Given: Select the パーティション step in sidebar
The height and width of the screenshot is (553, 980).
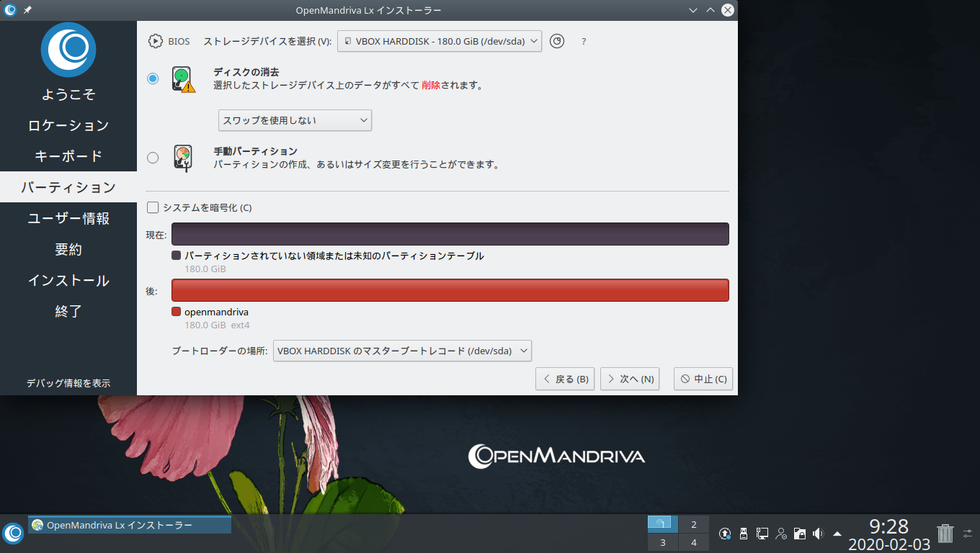Looking at the screenshot, I should pos(68,187).
